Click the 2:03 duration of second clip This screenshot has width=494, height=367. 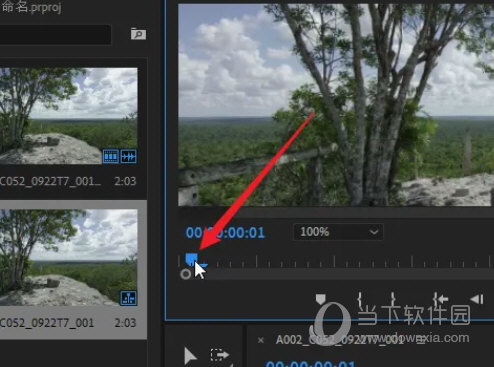pyautogui.click(x=125, y=323)
